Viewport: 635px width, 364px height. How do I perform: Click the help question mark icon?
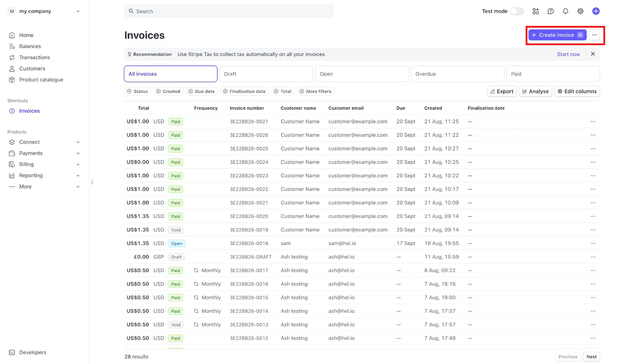click(x=550, y=11)
